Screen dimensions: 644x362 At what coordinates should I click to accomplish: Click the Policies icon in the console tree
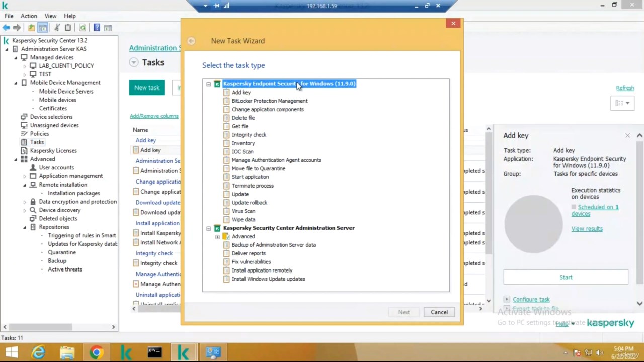[x=24, y=134]
